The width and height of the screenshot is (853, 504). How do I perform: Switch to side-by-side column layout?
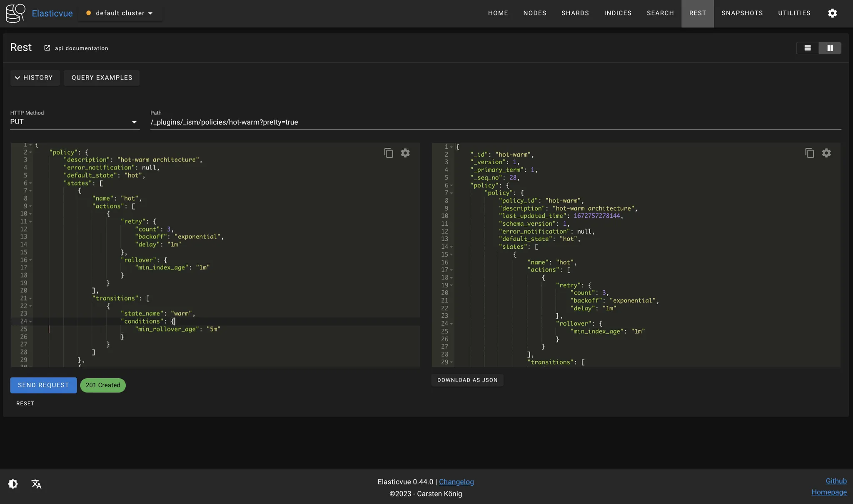coord(830,48)
